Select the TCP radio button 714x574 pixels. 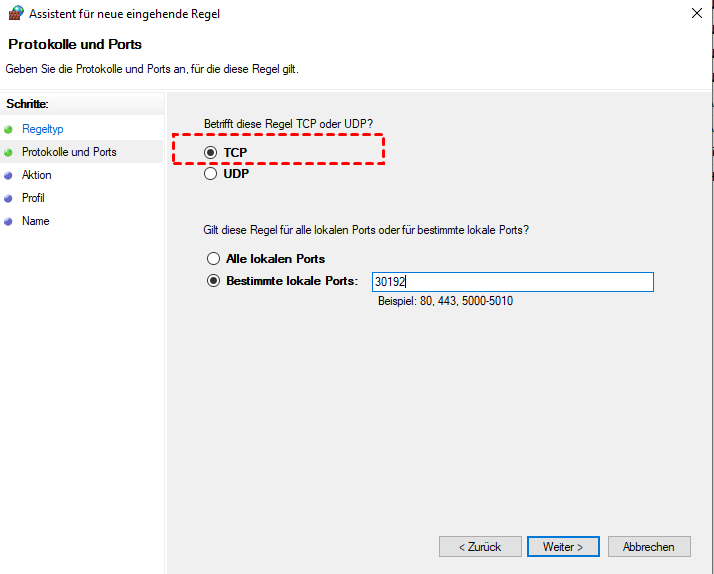211,152
